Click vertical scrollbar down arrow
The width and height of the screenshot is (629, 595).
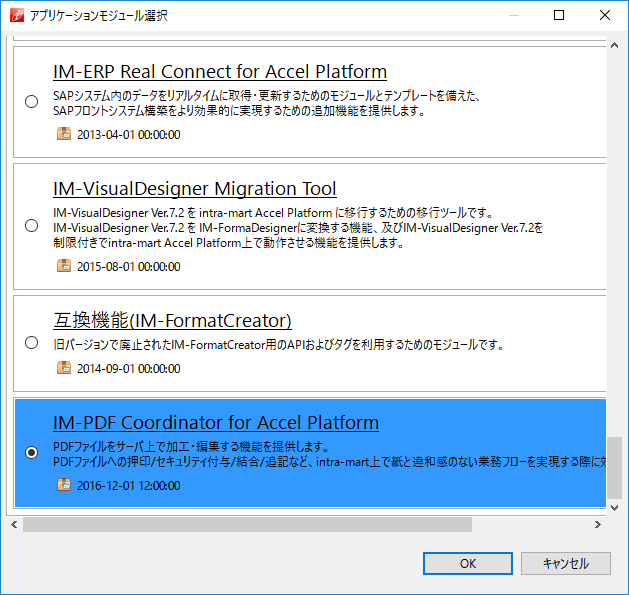(614, 508)
